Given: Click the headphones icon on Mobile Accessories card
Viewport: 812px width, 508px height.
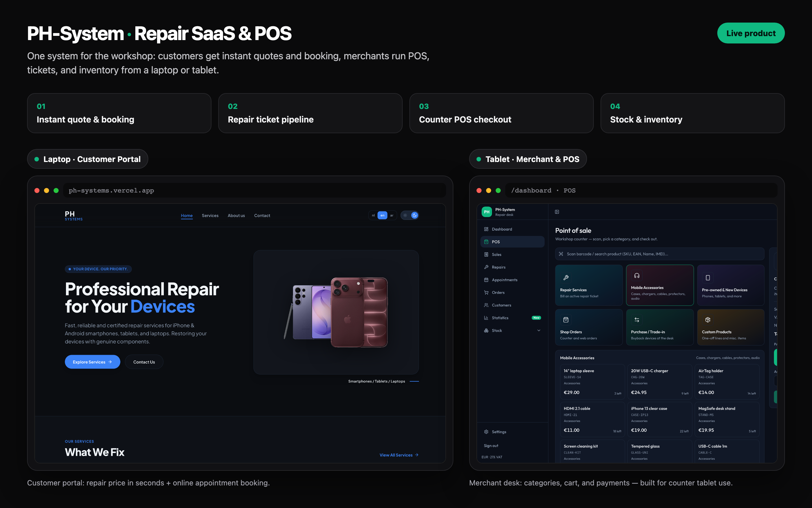Looking at the screenshot, I should pyautogui.click(x=637, y=275).
